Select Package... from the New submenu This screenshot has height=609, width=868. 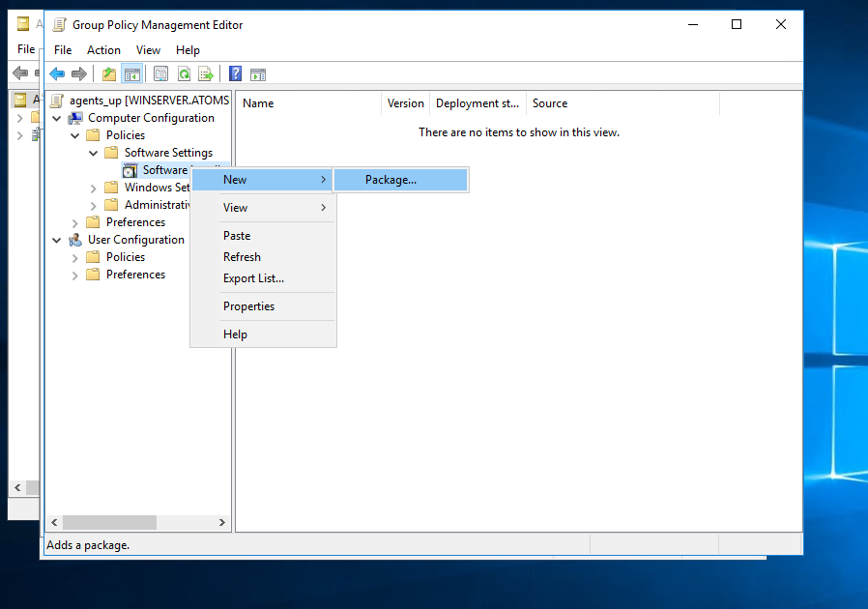tap(391, 180)
